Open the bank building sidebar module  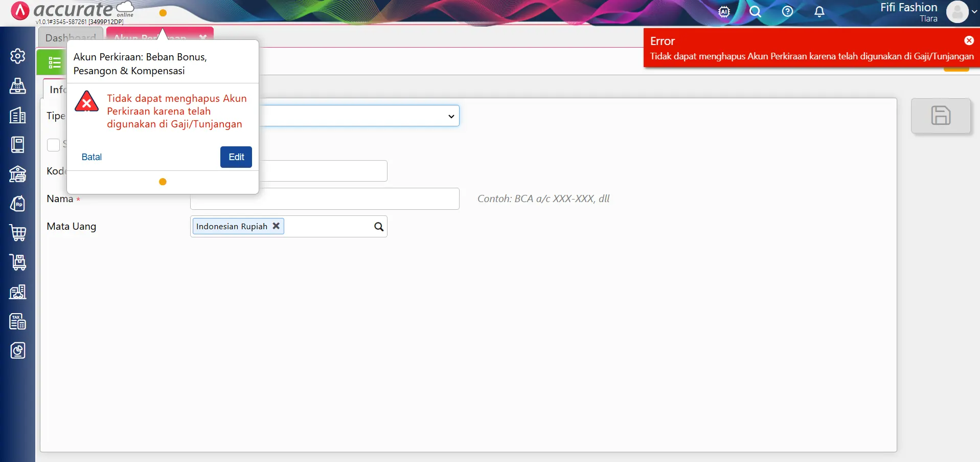(18, 174)
